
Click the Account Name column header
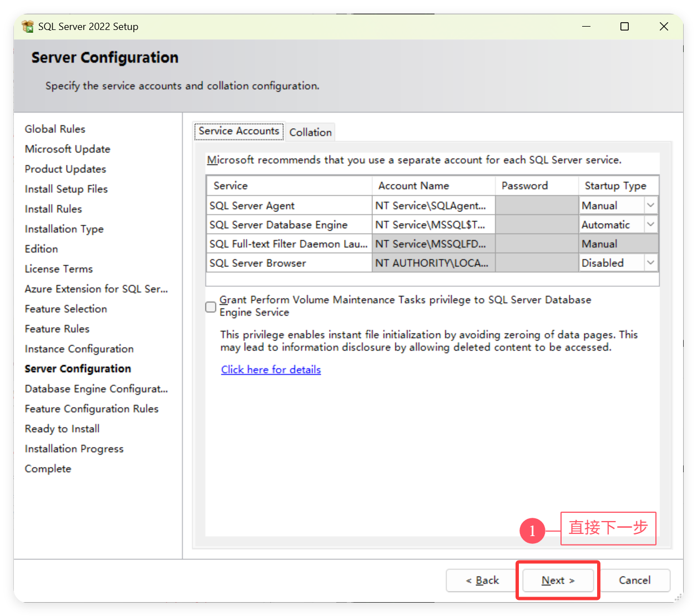433,186
